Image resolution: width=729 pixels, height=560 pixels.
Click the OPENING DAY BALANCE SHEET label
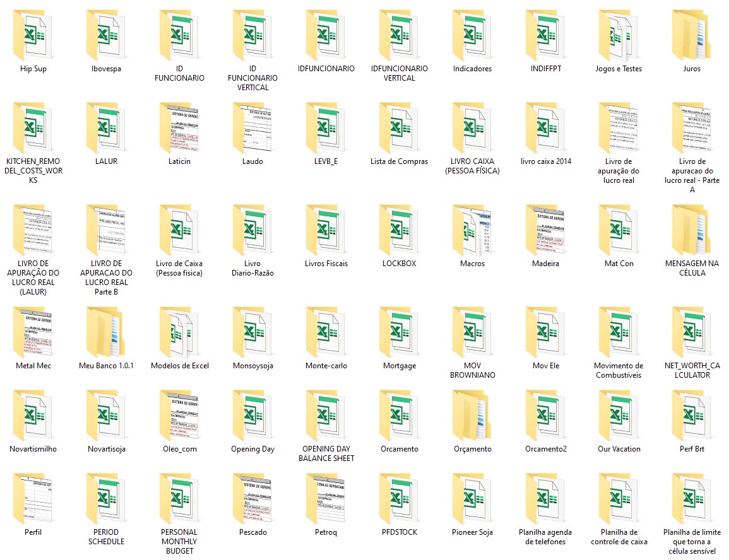[326, 454]
